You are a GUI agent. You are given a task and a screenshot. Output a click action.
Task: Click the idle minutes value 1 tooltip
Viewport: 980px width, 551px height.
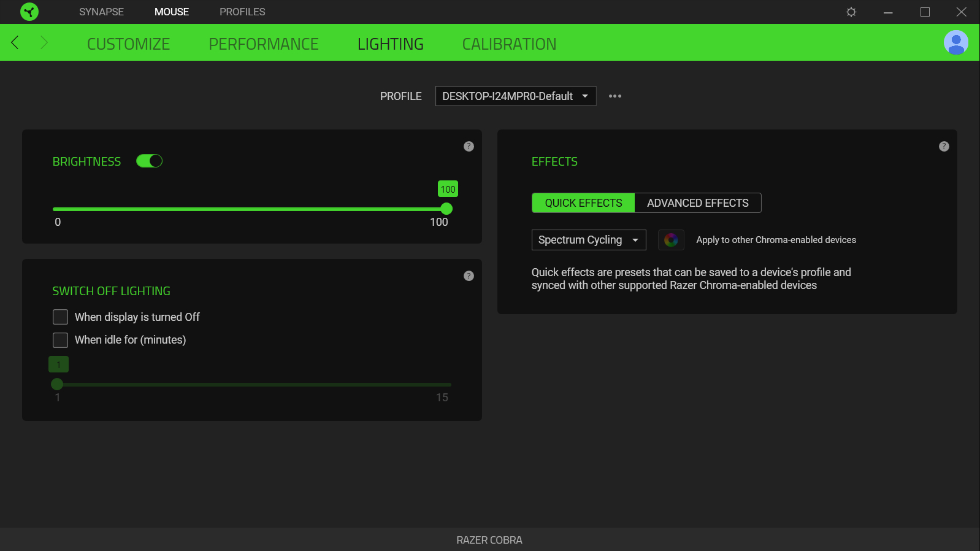pos(58,364)
